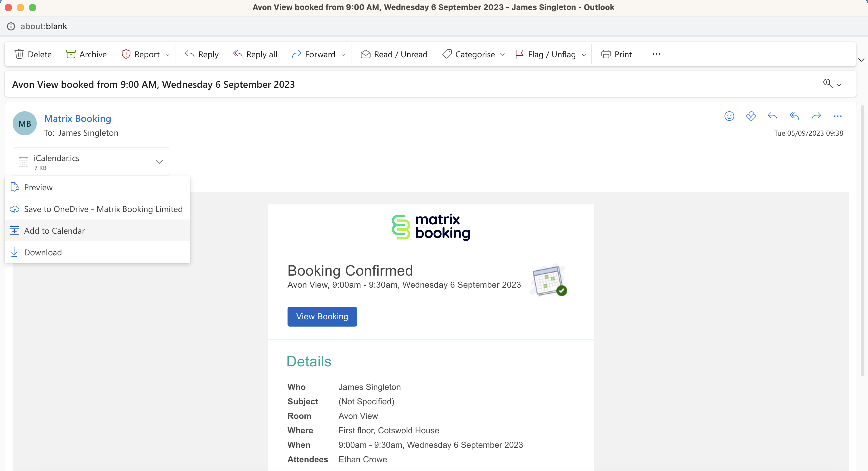Open the zoom magnifier control
The image size is (868, 471).
point(828,83)
